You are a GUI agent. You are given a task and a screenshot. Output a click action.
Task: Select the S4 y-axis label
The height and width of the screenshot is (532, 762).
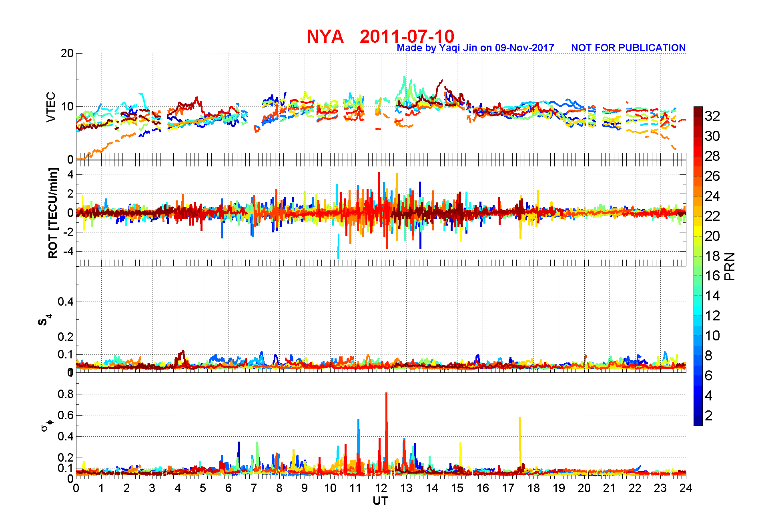coord(44,320)
